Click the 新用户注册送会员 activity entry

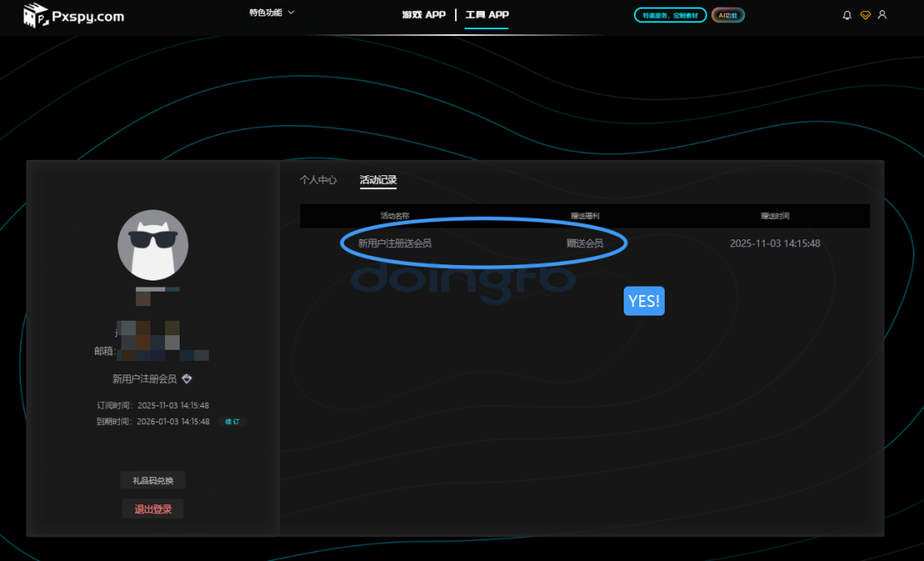(394, 243)
